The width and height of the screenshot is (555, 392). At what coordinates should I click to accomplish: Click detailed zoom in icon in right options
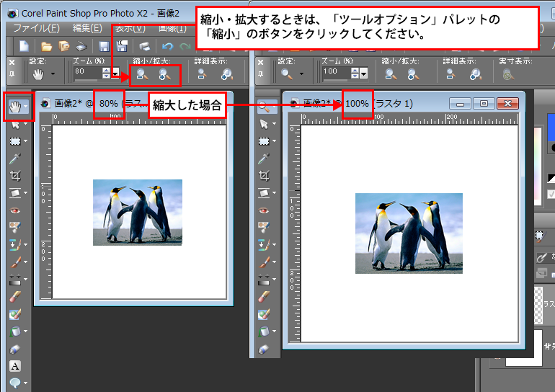coord(476,74)
